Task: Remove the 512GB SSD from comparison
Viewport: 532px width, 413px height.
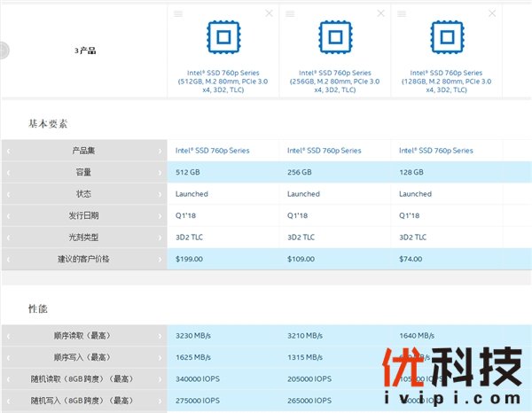Action: (x=269, y=13)
